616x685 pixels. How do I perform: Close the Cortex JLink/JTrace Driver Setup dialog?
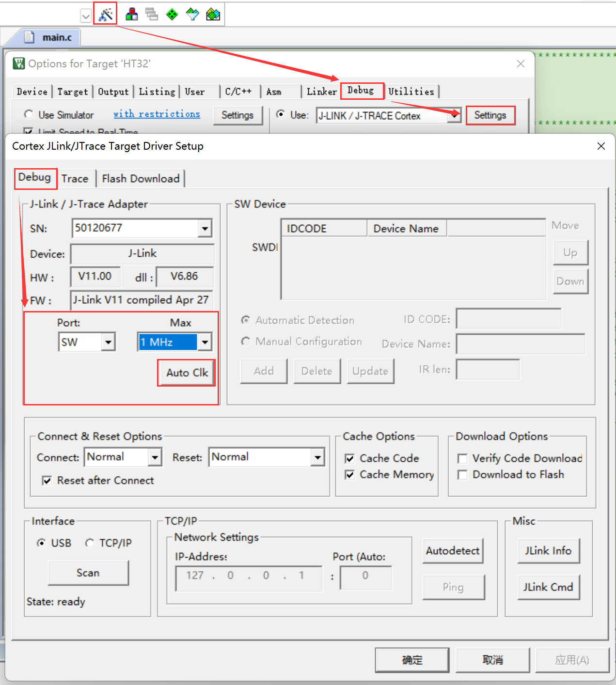pos(601,146)
